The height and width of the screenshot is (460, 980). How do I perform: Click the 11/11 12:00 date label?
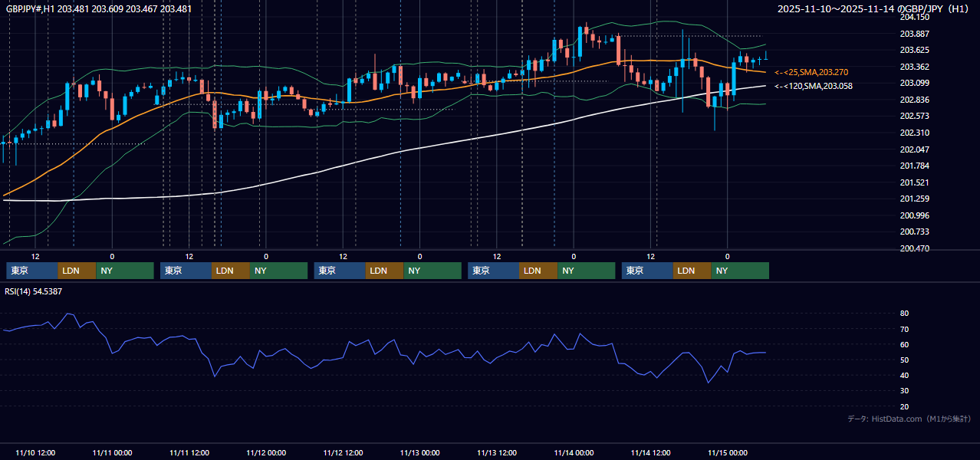(189, 452)
